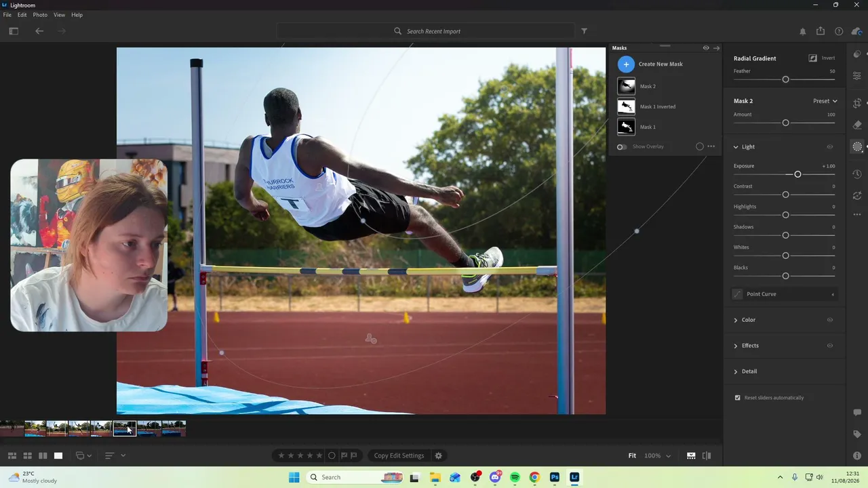Open the Photo menu
Viewport: 868px width, 488px height.
pyautogui.click(x=40, y=15)
